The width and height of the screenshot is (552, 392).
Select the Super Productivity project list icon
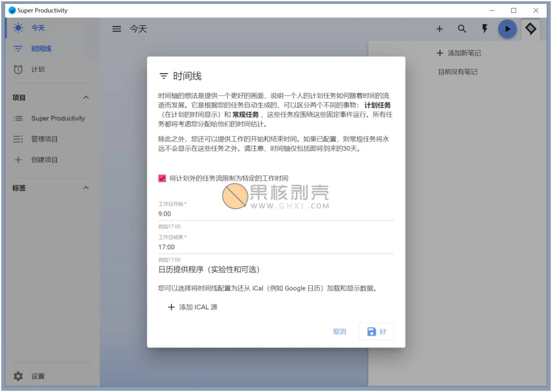click(18, 118)
